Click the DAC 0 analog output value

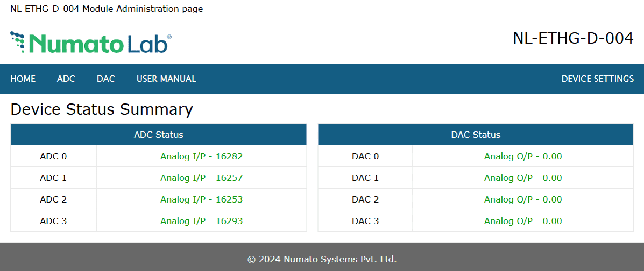click(523, 156)
